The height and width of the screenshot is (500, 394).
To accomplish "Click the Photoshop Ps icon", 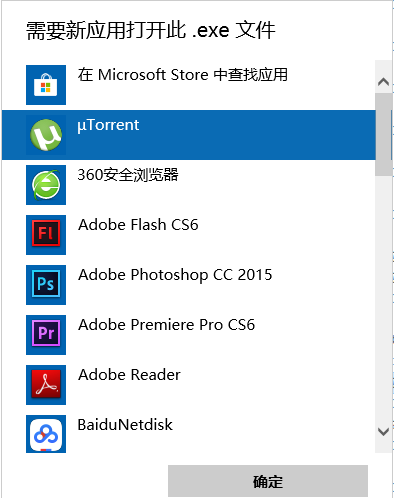I will coord(46,285).
